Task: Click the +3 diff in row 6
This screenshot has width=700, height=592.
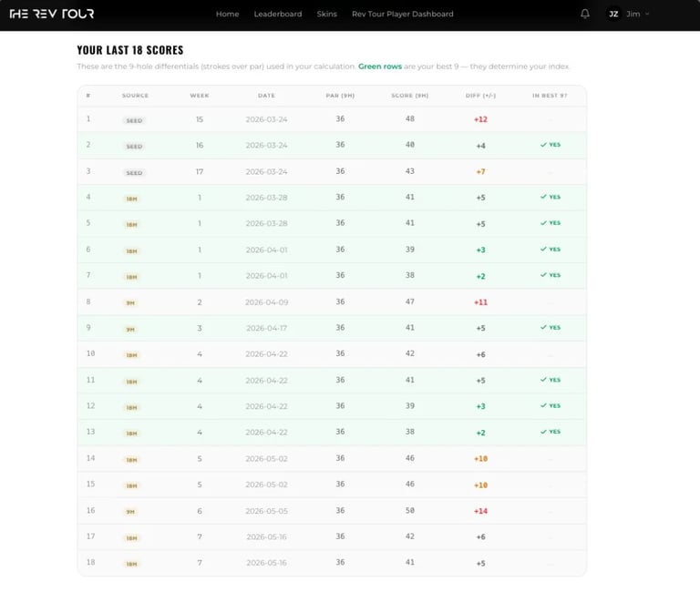Action: pos(481,250)
